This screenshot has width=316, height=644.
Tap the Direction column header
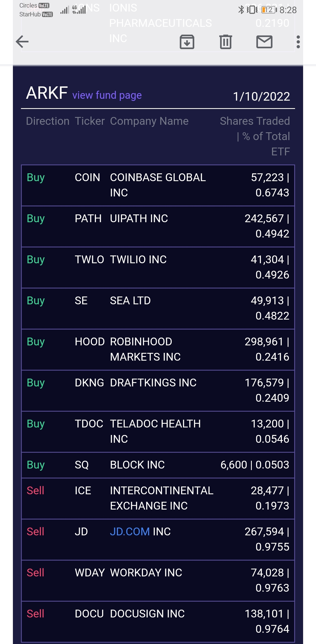tap(48, 121)
